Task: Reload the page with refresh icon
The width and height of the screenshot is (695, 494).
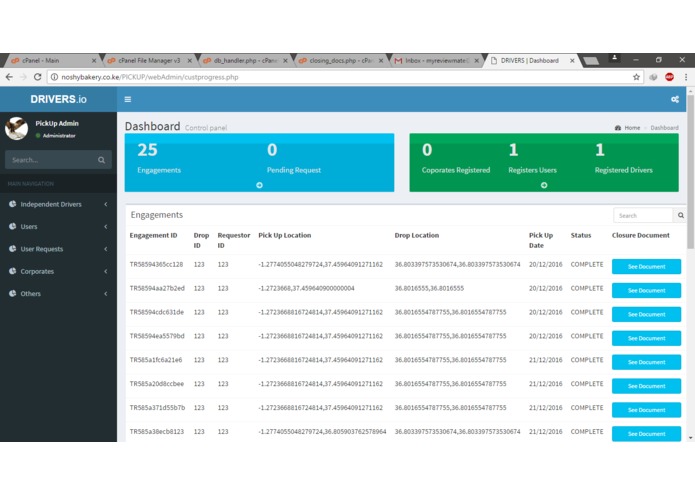Action: coord(38,77)
